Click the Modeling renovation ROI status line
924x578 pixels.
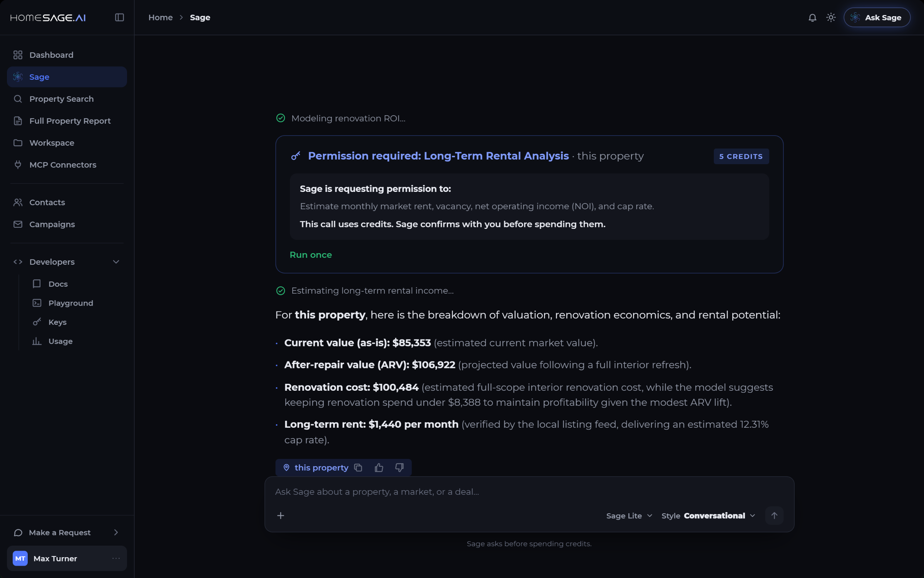click(x=341, y=118)
